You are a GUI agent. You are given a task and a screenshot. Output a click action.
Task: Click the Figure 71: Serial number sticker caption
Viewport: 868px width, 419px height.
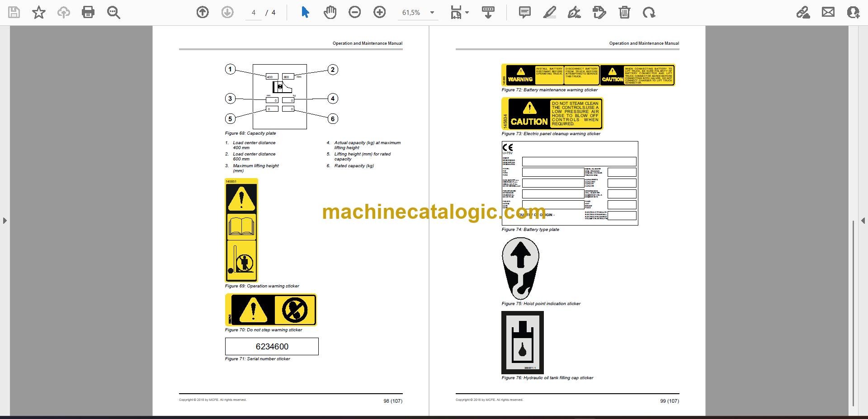(x=258, y=359)
